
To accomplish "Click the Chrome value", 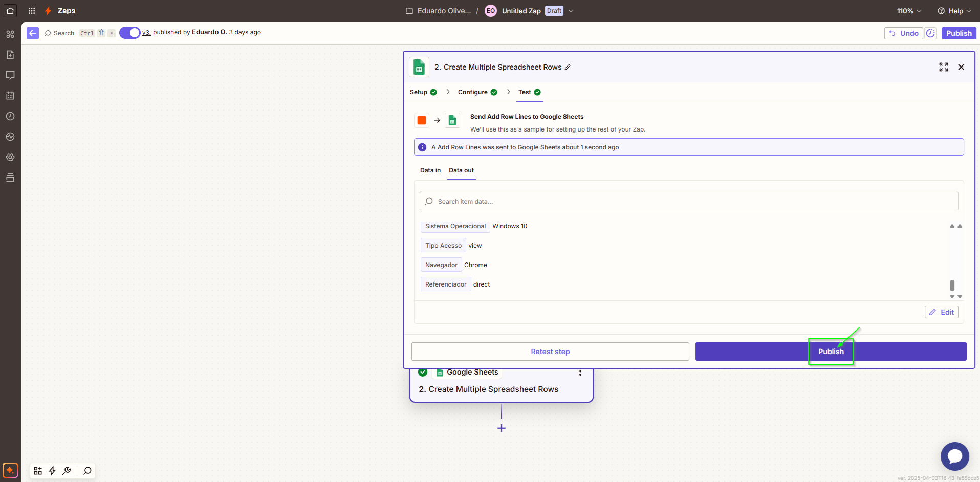I will pos(475,265).
